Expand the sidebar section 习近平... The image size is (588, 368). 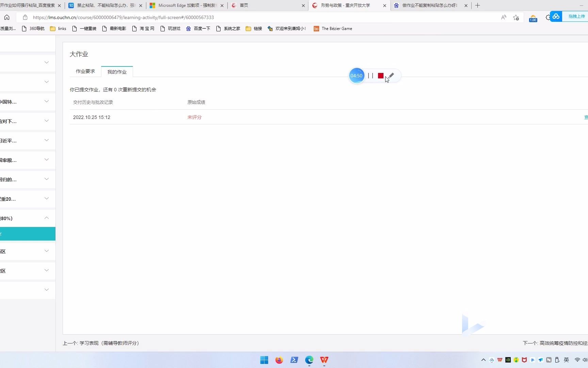(47, 140)
